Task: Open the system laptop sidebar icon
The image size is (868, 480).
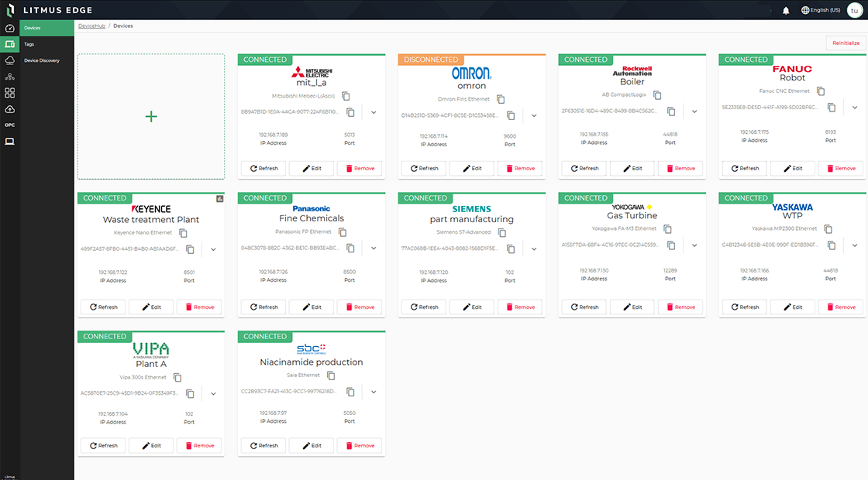Action: click(9, 142)
